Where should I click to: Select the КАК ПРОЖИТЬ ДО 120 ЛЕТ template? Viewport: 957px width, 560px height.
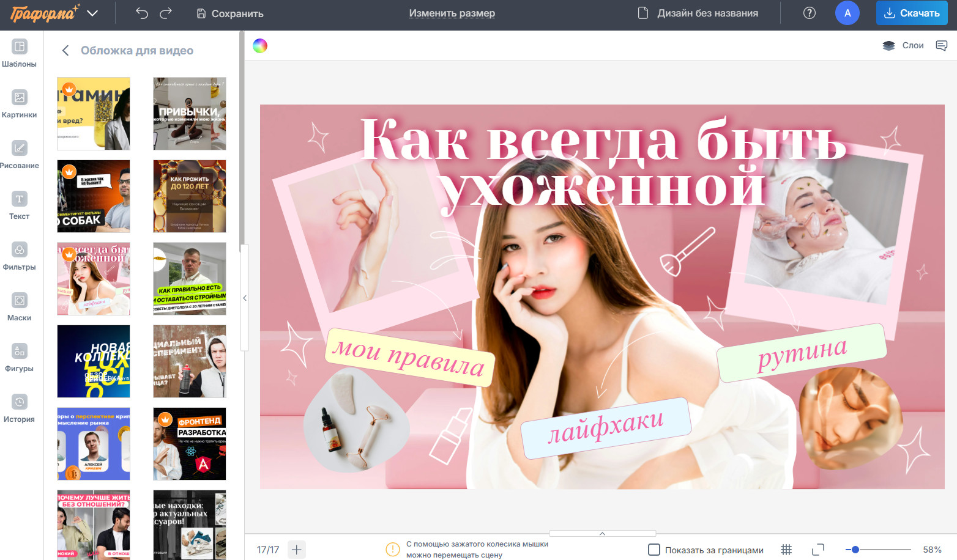[190, 196]
